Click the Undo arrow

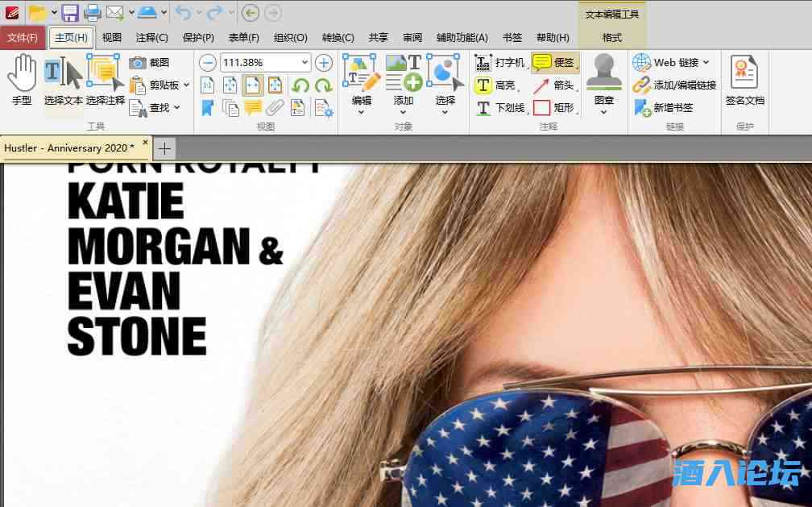[x=184, y=12]
